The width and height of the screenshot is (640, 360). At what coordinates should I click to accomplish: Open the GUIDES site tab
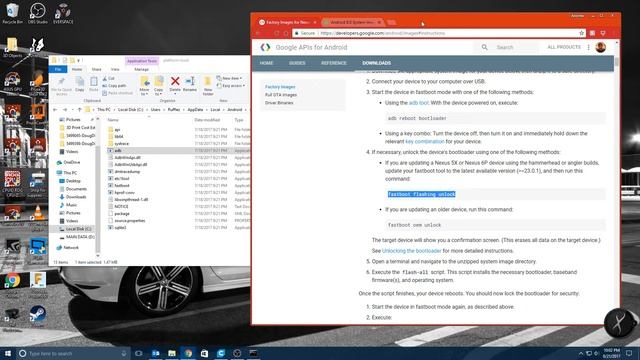click(x=297, y=63)
